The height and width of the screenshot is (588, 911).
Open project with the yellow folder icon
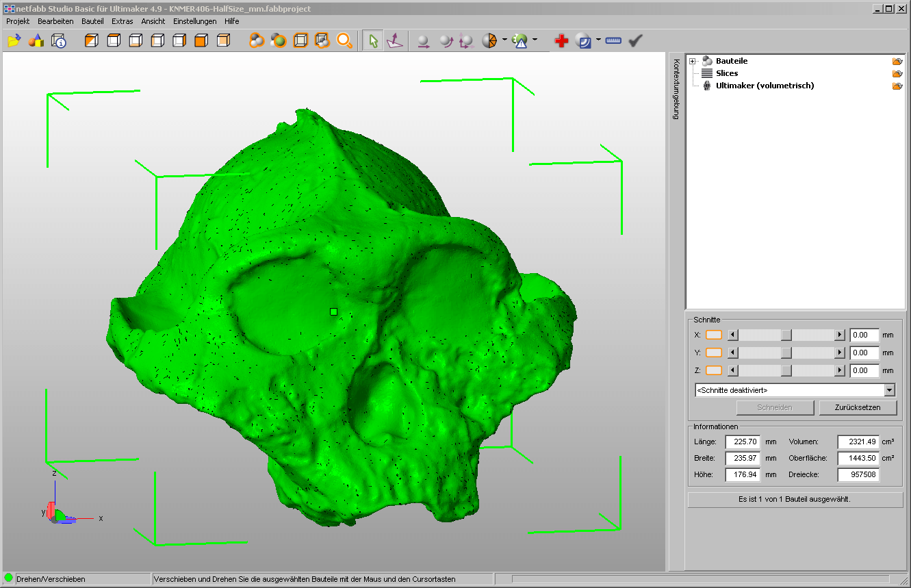click(14, 41)
